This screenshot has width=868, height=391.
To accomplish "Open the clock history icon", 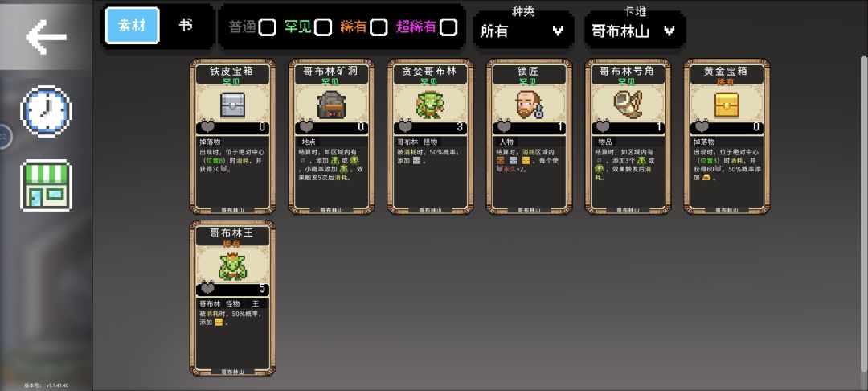I will pyautogui.click(x=46, y=111).
